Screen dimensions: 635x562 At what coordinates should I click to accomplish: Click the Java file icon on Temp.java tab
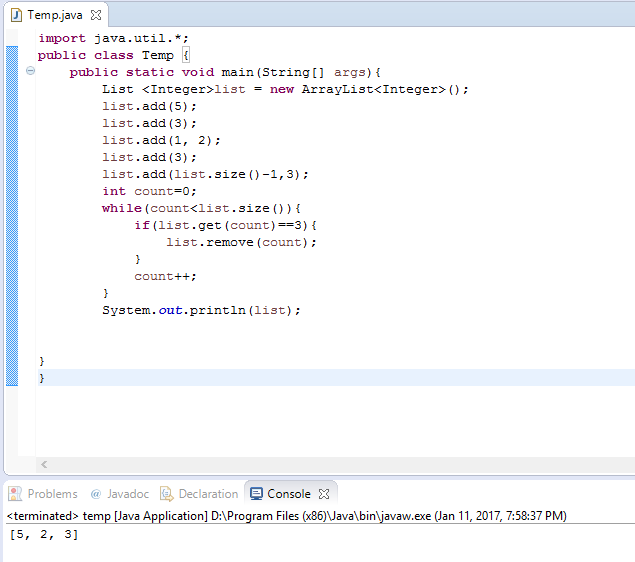[16, 15]
